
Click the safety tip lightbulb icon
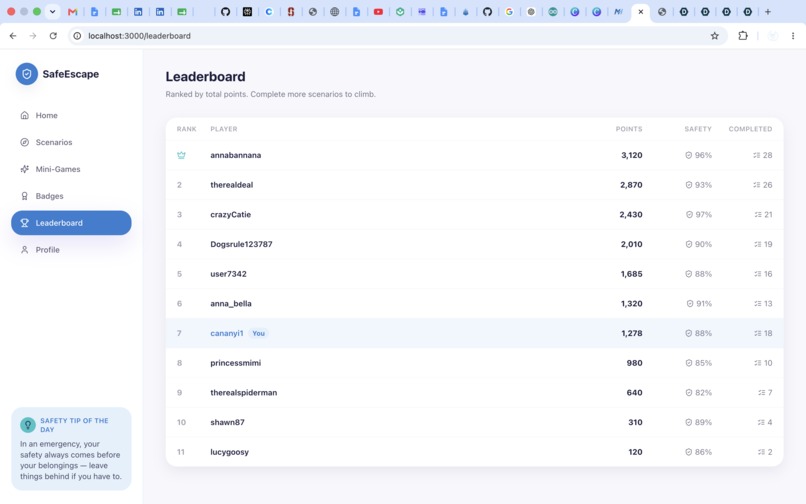(x=28, y=425)
